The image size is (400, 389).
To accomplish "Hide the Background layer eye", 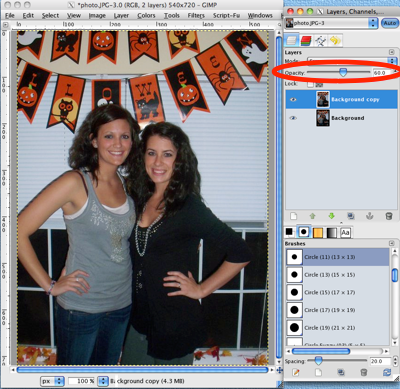I will [293, 118].
